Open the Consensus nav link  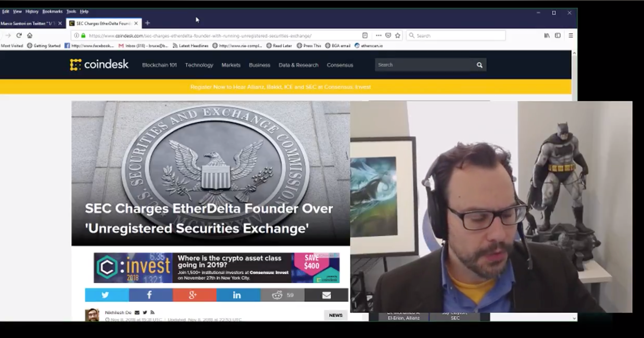click(x=340, y=65)
